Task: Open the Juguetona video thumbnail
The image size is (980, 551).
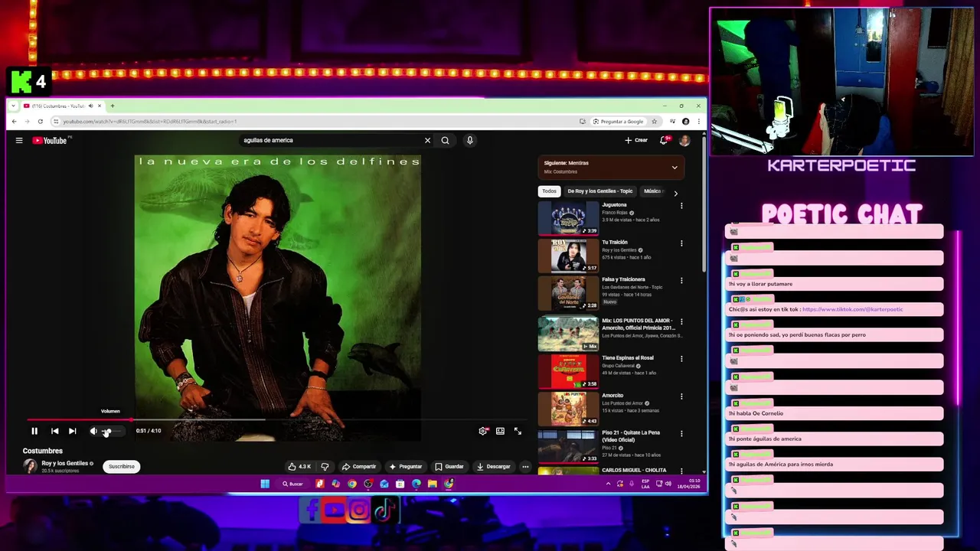Action: (x=568, y=217)
